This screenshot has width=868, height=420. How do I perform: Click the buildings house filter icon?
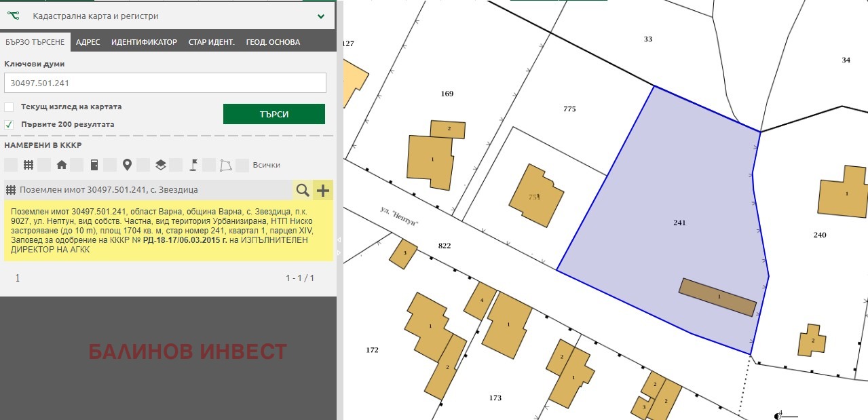click(62, 165)
